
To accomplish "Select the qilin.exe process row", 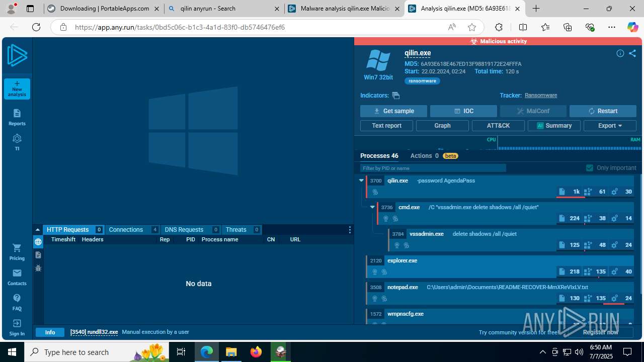I will click(x=500, y=186).
